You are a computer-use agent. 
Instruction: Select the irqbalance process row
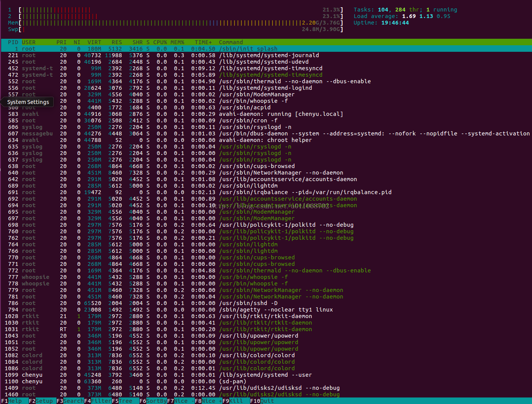click(266, 192)
